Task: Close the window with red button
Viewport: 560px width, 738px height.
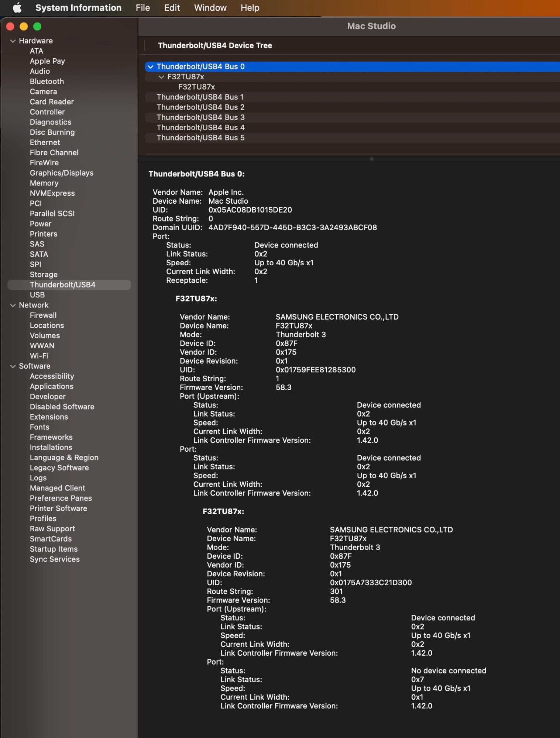Action: point(10,27)
